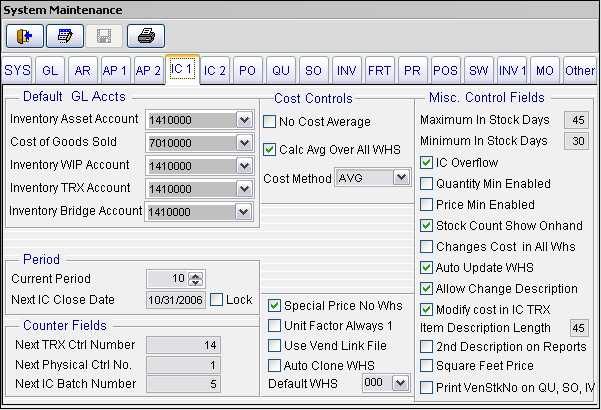Click the Minimum In Stock Days field
Screen dimensions: 601x410
point(576,141)
